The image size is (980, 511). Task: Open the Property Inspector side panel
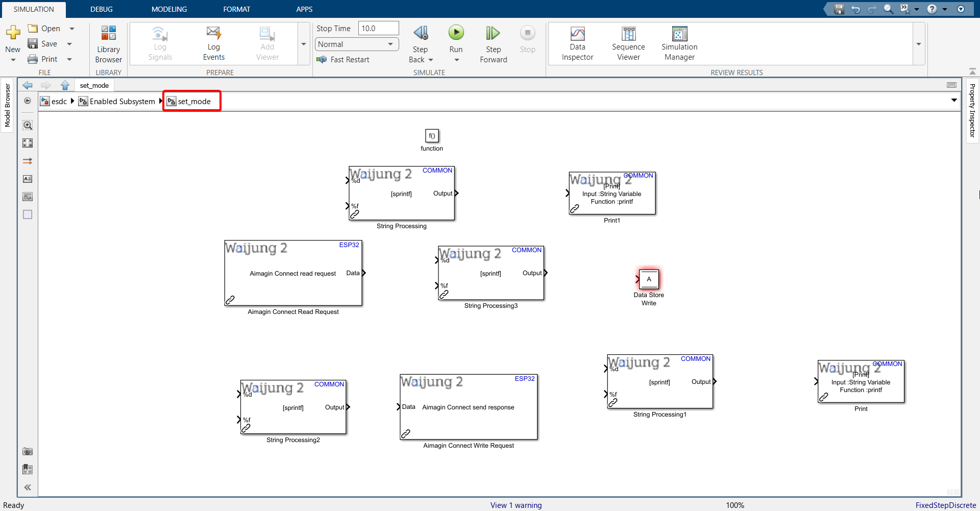[972, 110]
